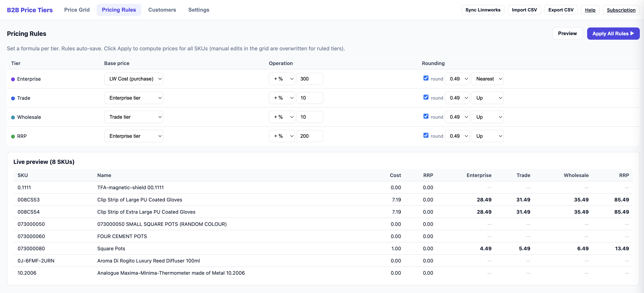Click Enterprise operation value field 300
The height and width of the screenshot is (293, 644).
pyautogui.click(x=310, y=79)
